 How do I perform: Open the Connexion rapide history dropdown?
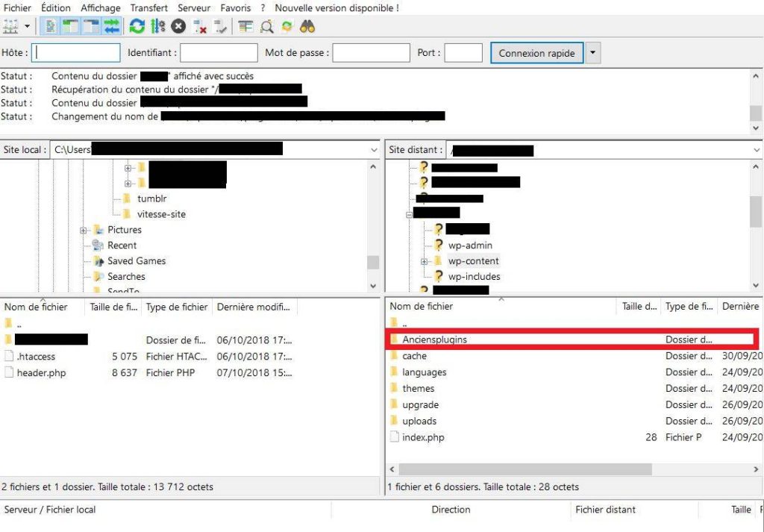pyautogui.click(x=592, y=53)
